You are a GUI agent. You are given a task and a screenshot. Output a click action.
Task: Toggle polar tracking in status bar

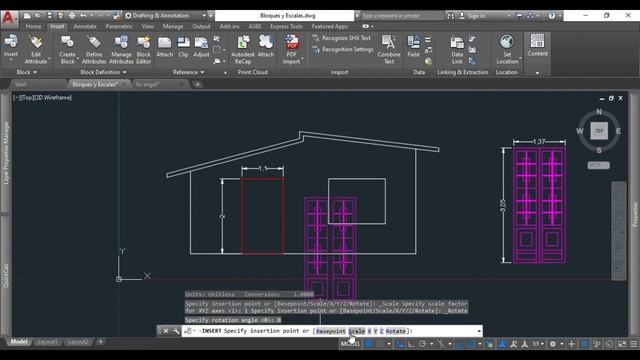422,344
